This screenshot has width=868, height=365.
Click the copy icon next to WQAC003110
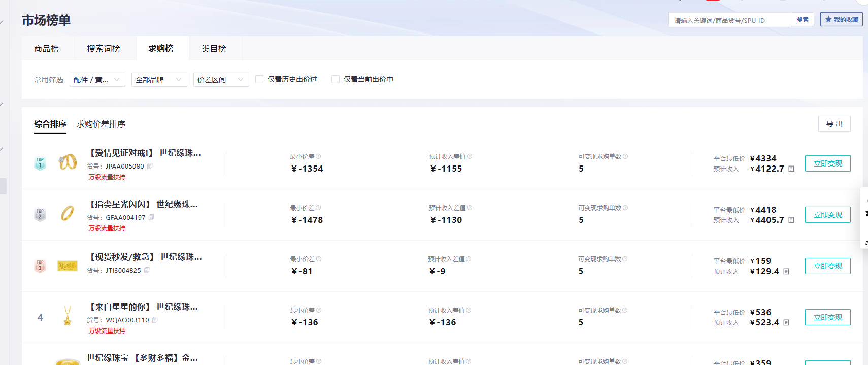[x=155, y=320]
